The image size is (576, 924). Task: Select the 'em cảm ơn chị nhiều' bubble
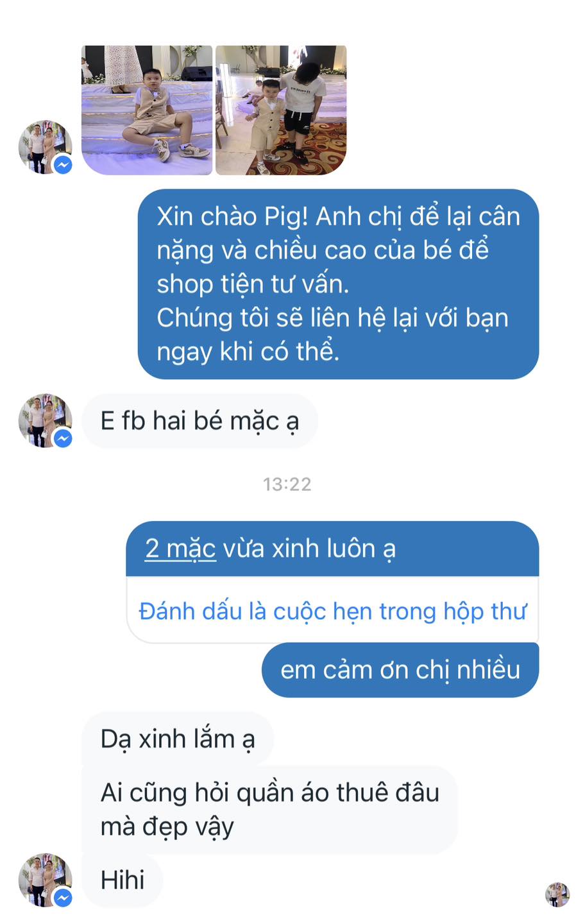pos(400,670)
